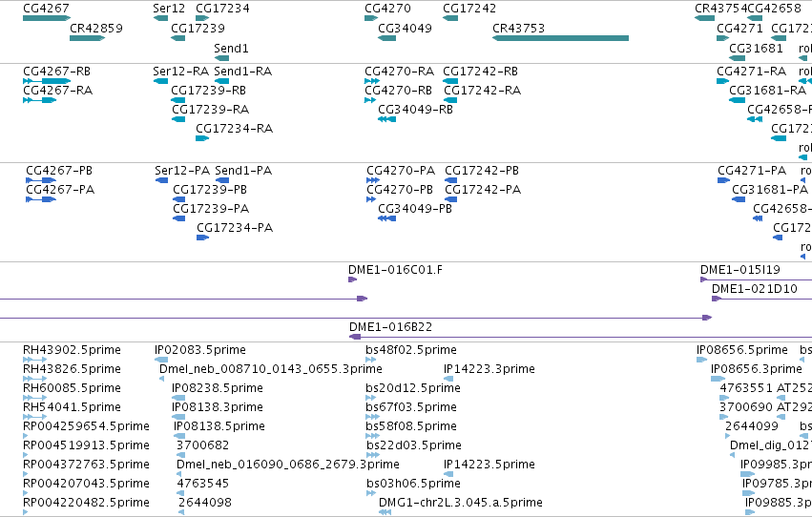Select clone DME1-021D10

tap(761, 299)
